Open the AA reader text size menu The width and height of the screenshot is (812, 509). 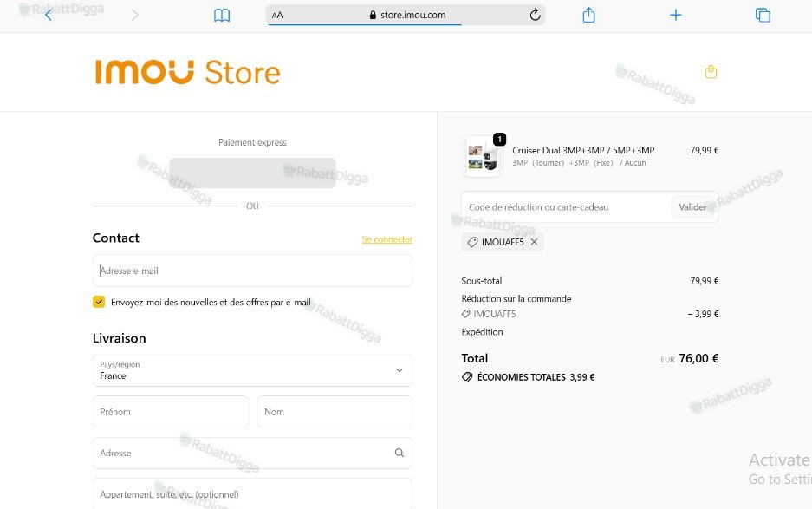(x=277, y=15)
